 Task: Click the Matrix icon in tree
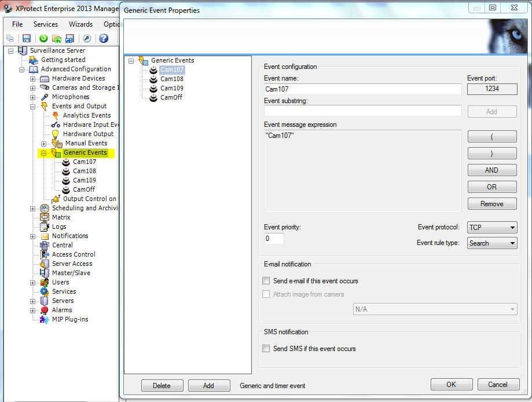[45, 217]
